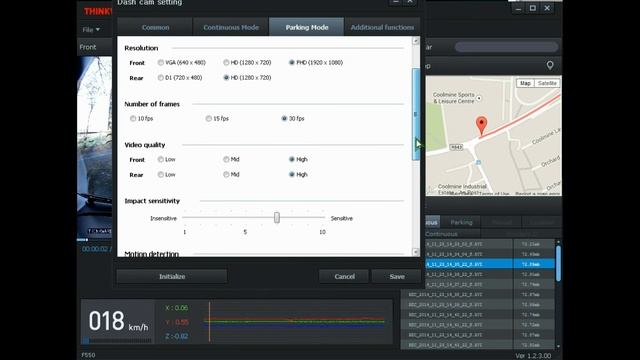
Task: Set Front resolution to VGA (640 x 480)
Action: pos(161,62)
